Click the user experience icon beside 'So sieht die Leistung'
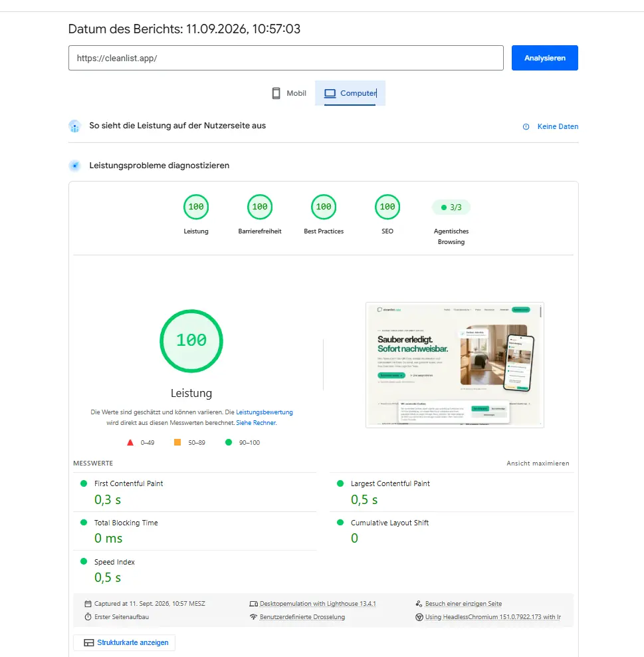644x657 pixels. [74, 126]
